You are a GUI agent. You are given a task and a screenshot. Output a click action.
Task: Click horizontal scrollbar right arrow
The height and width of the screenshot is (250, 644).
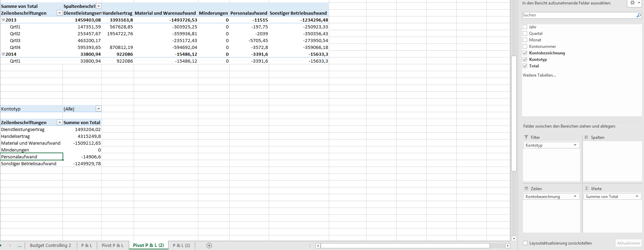coord(508,246)
